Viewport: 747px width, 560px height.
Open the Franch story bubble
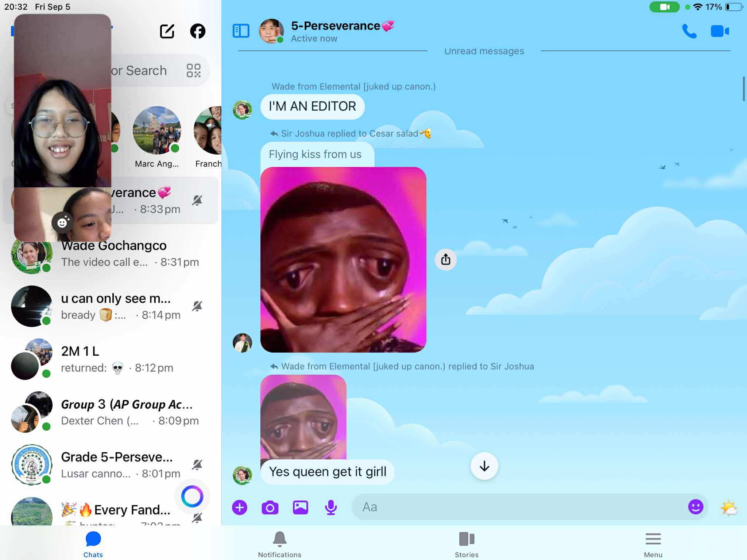208,137
